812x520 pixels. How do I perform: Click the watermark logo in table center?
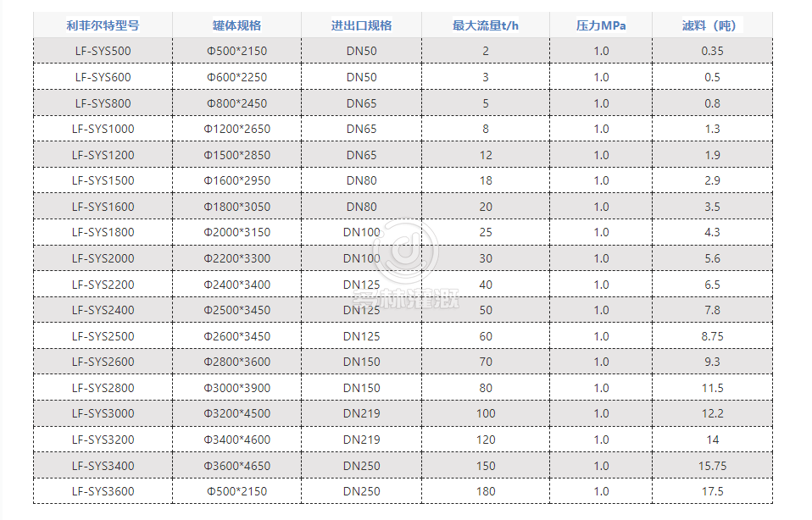click(405, 252)
